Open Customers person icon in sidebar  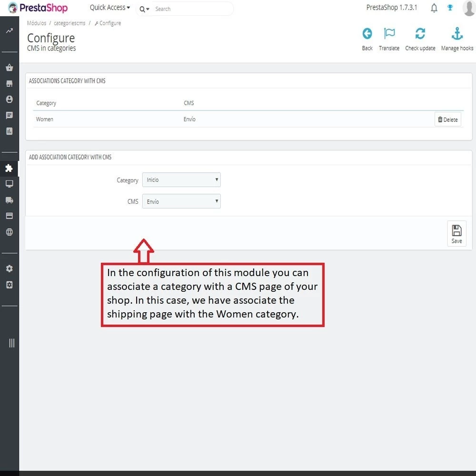point(10,99)
